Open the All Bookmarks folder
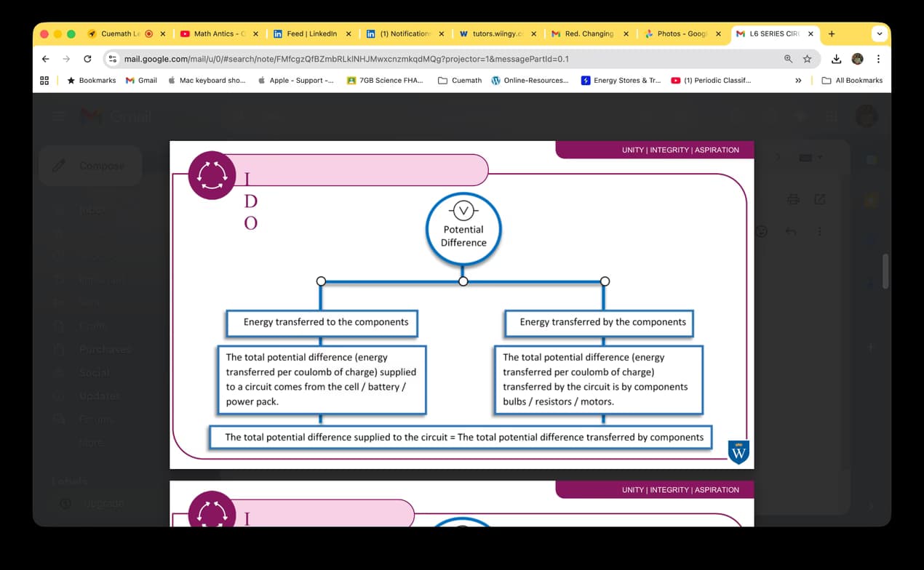This screenshot has width=924, height=570. click(x=852, y=81)
